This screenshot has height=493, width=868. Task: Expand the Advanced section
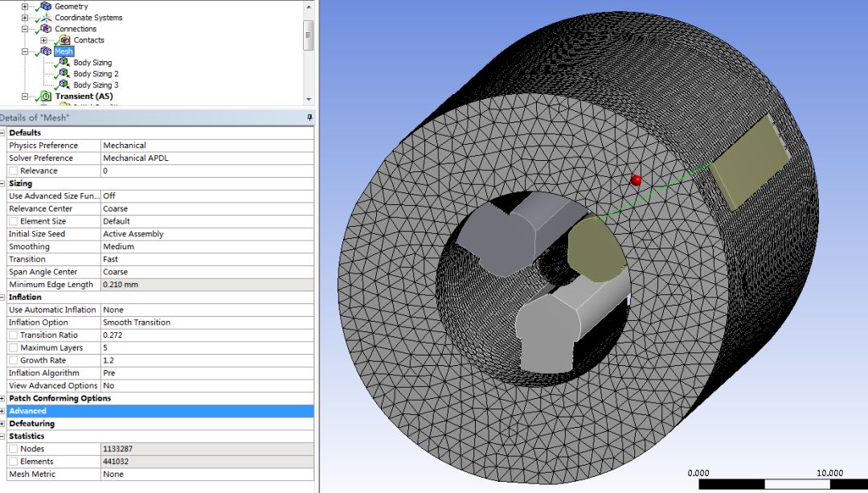point(2,411)
